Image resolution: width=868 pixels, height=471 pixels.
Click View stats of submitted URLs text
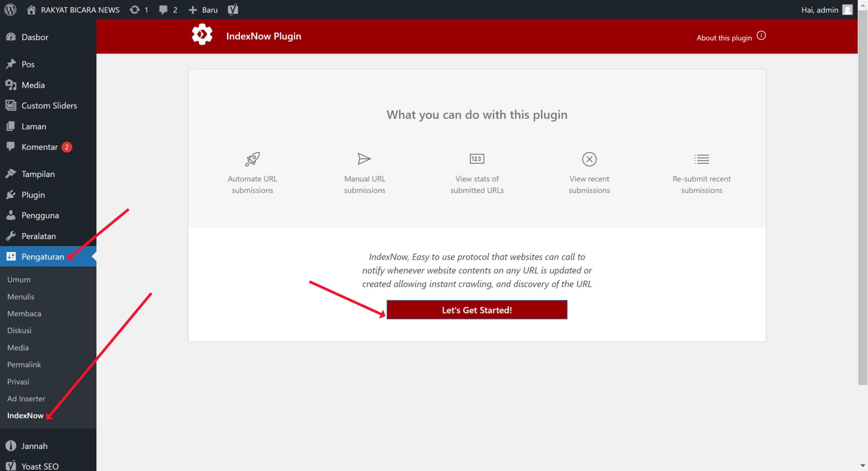[477, 185]
